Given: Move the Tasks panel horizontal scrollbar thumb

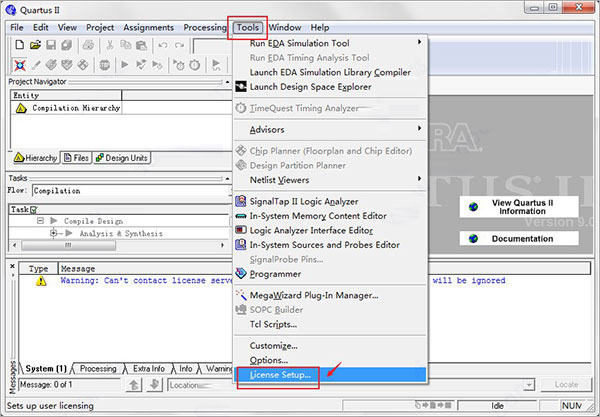Looking at the screenshot, I should [68, 245].
